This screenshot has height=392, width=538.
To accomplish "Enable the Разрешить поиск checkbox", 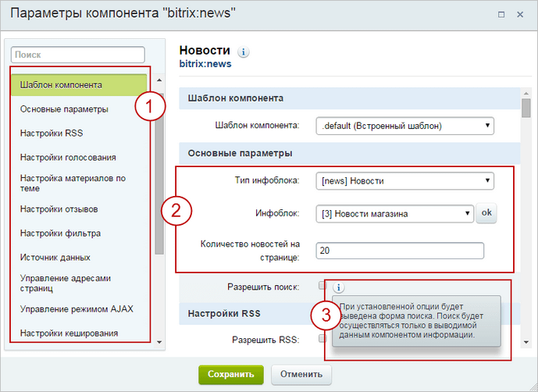I will click(x=322, y=285).
